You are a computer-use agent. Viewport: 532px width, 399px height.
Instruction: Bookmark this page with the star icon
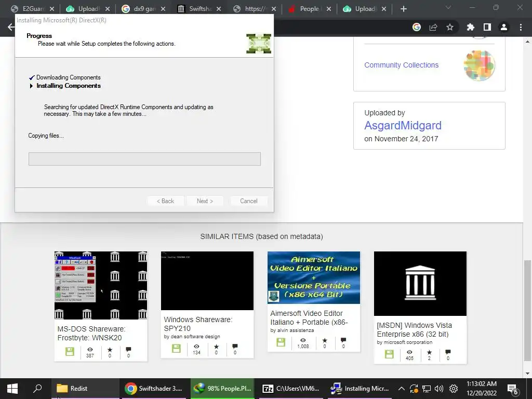pos(450,27)
